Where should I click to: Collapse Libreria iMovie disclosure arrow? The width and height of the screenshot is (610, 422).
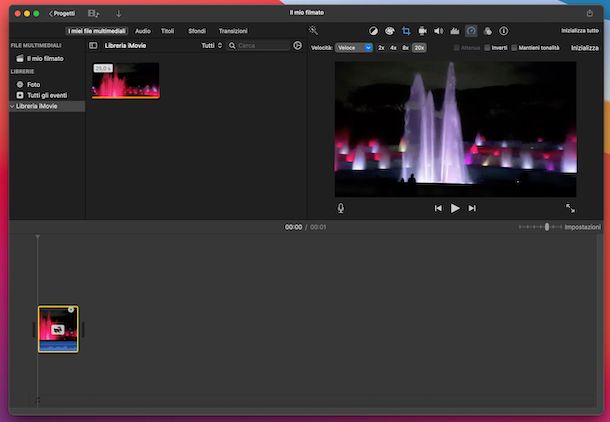pyautogui.click(x=12, y=106)
